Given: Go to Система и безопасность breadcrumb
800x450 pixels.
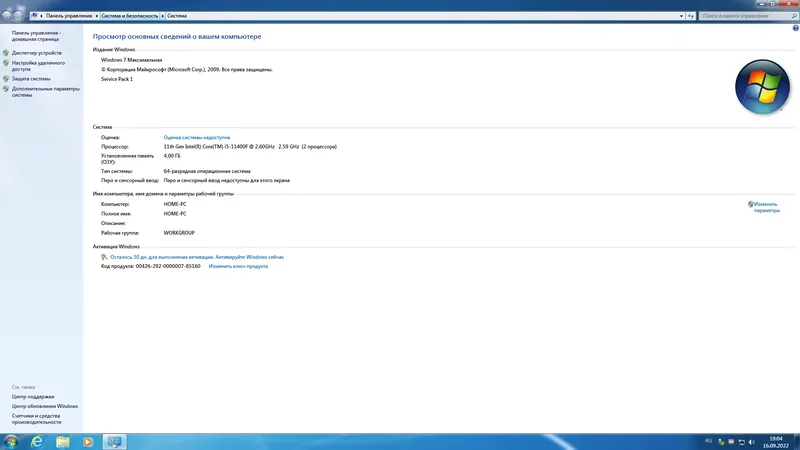Looking at the screenshot, I should click(x=130, y=16).
